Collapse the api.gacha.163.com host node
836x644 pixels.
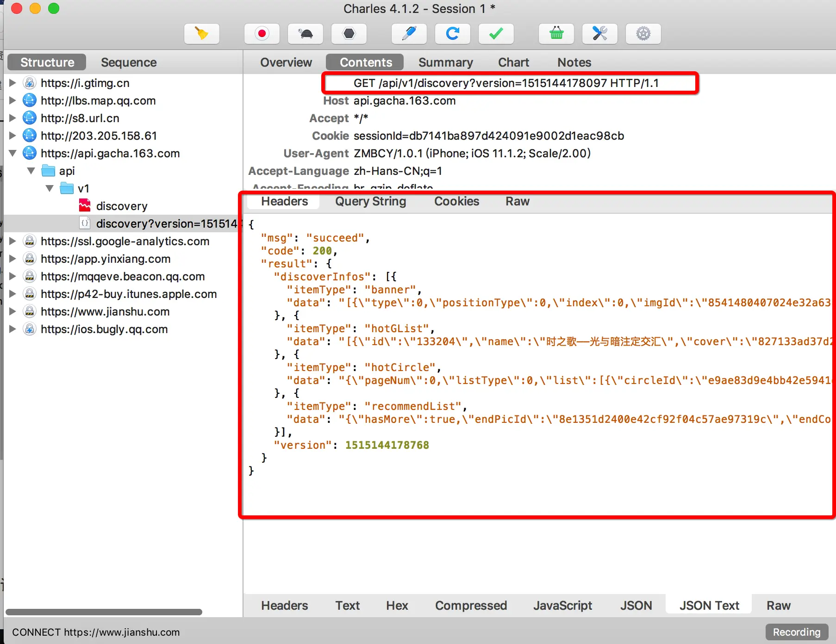[13, 153]
